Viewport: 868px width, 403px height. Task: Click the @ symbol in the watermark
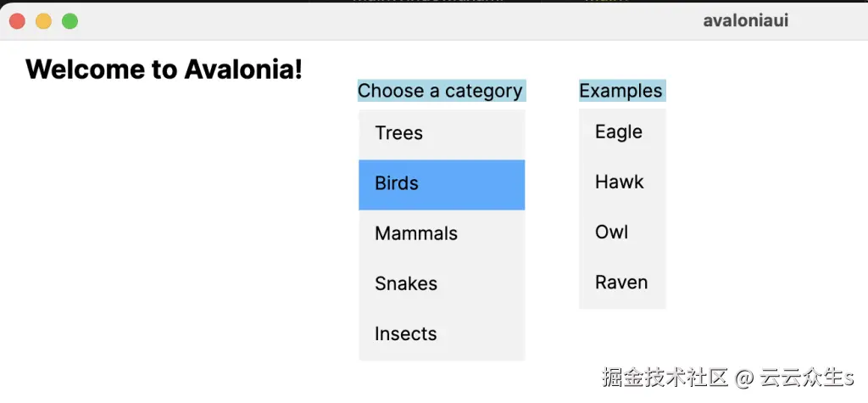point(743,378)
